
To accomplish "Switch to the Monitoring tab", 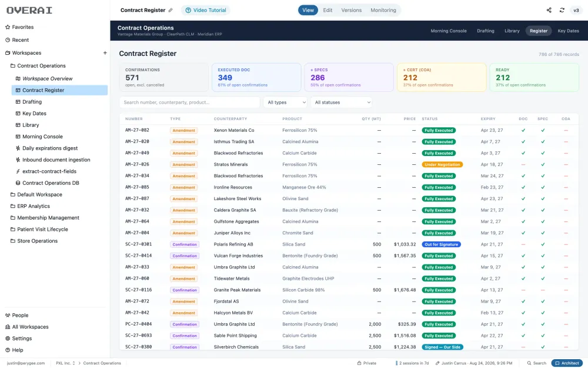I will pyautogui.click(x=383, y=10).
